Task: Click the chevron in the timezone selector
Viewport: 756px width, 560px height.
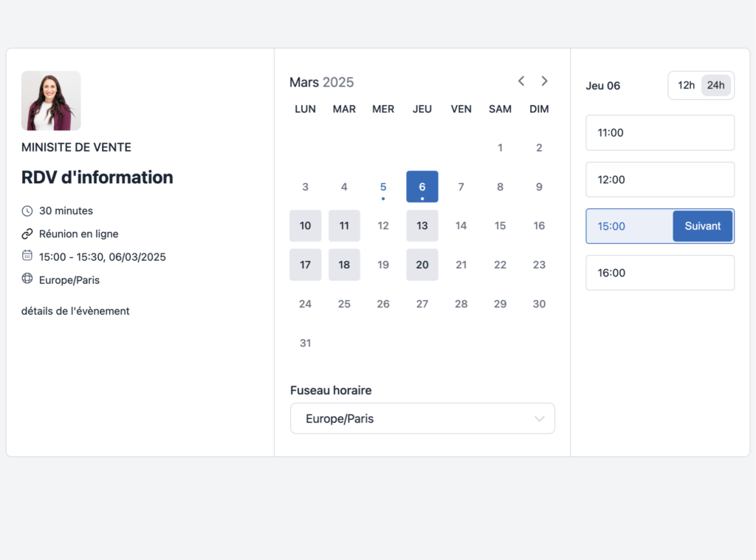Action: pyautogui.click(x=540, y=419)
